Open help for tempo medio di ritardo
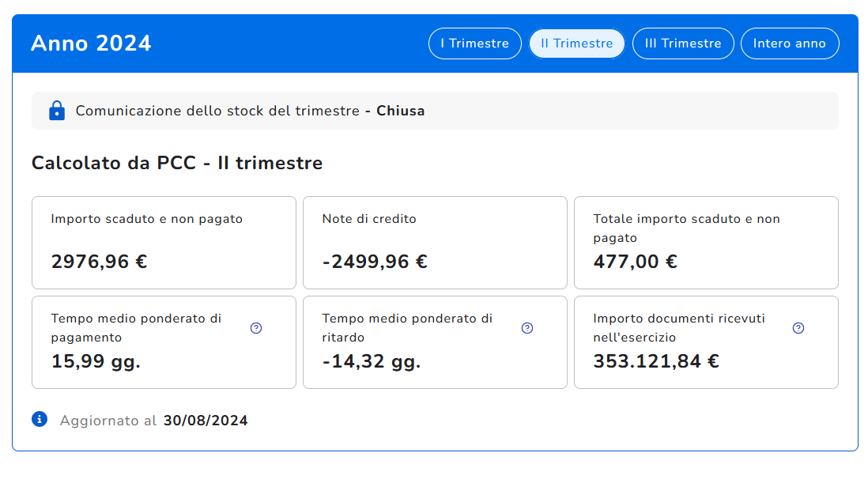Screen dimensions: 868x483 [527, 328]
